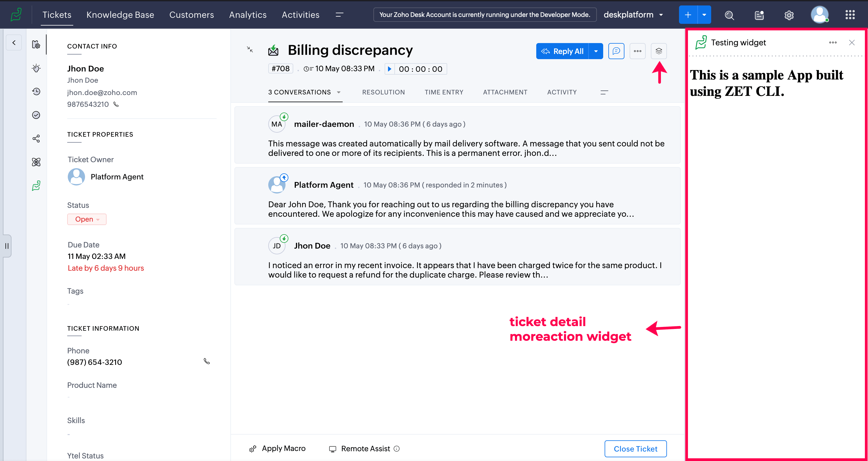Click the Developer Mode notice banner
868x461 pixels.
click(x=485, y=15)
